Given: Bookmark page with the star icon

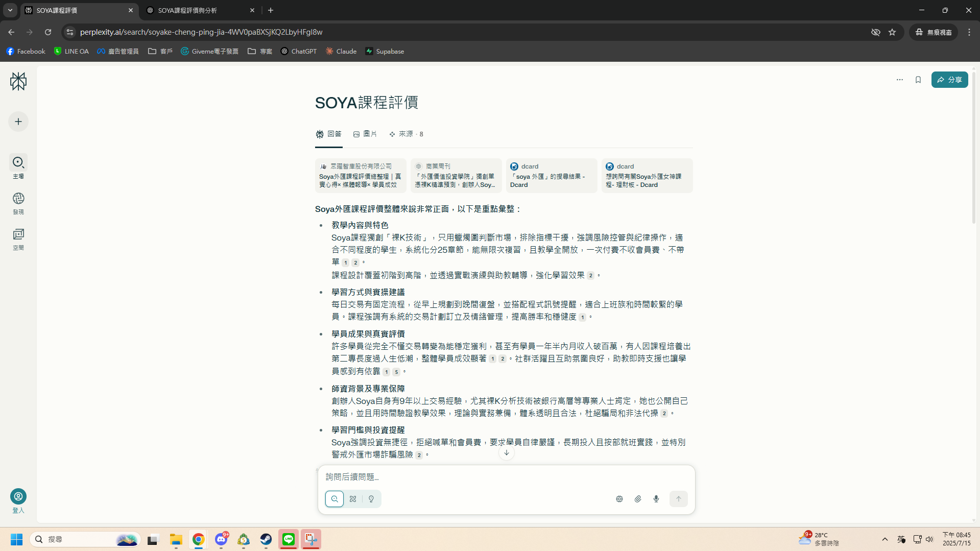Looking at the screenshot, I should [x=892, y=32].
